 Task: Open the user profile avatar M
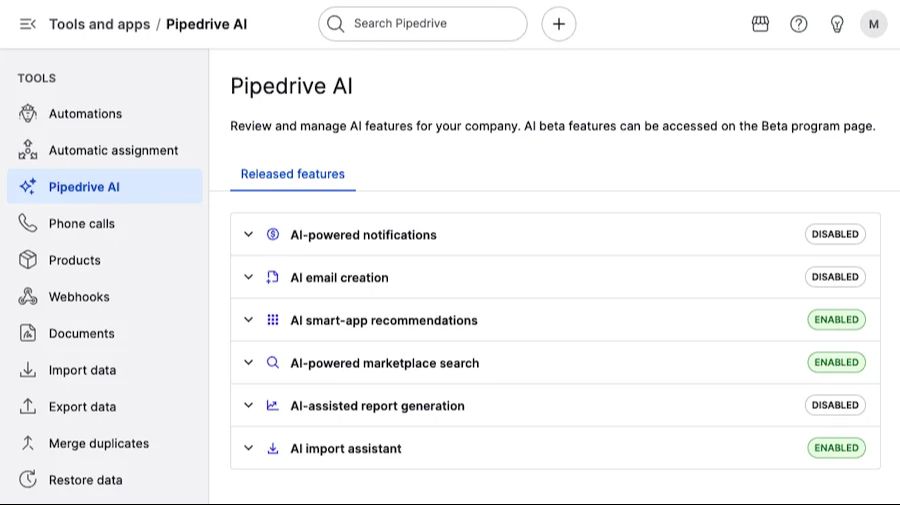point(874,24)
